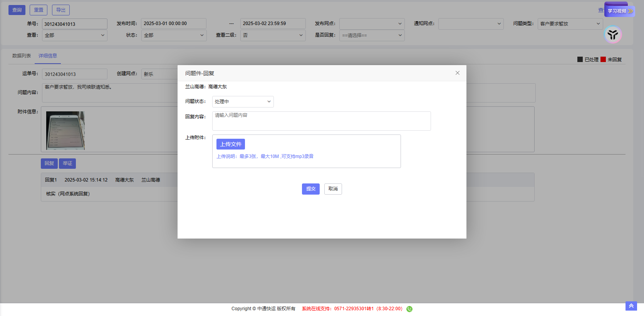Click the 导出 export button
Screen dimensions: 644x316
coord(61,10)
